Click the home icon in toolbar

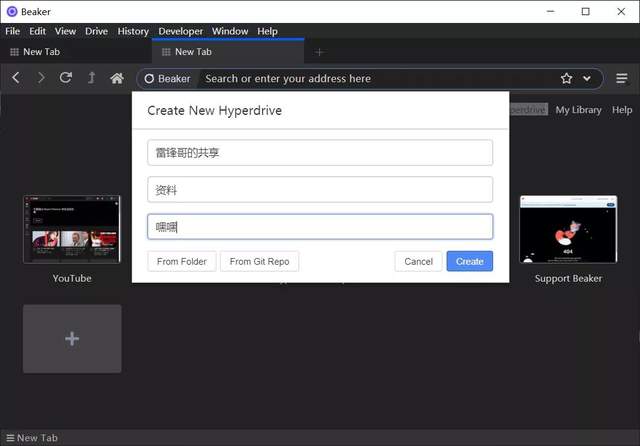(x=117, y=78)
